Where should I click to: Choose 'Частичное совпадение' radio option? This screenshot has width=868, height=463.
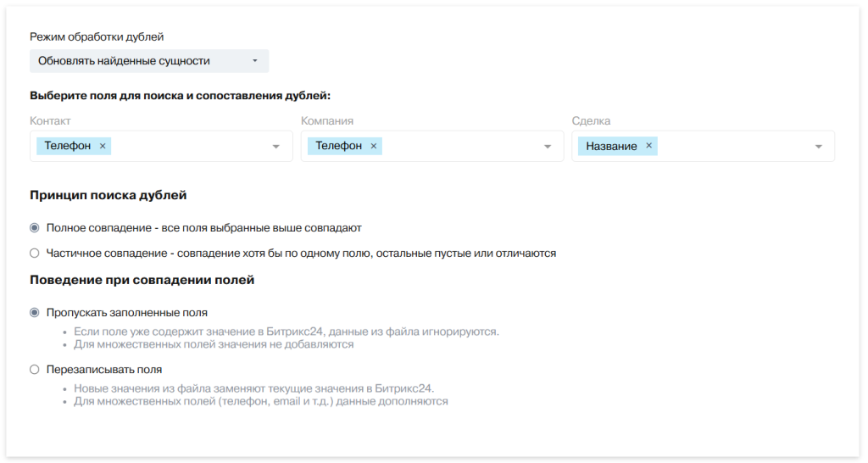[x=35, y=253]
